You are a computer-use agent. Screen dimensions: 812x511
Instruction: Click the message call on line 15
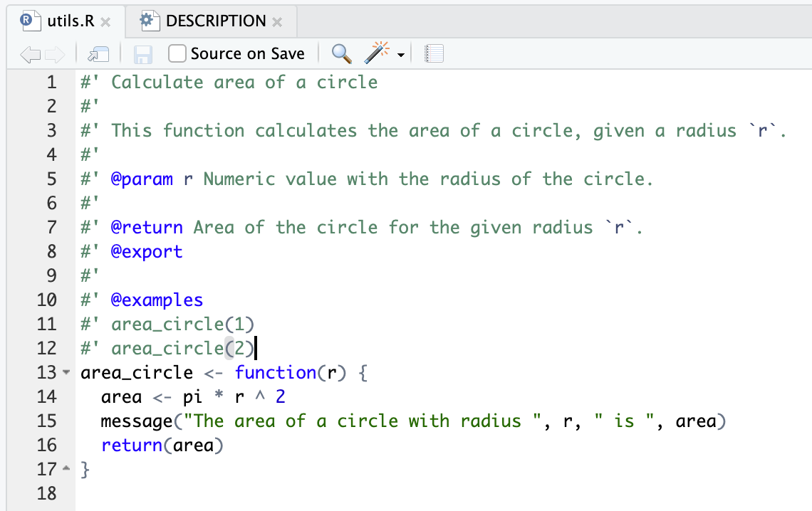137,421
